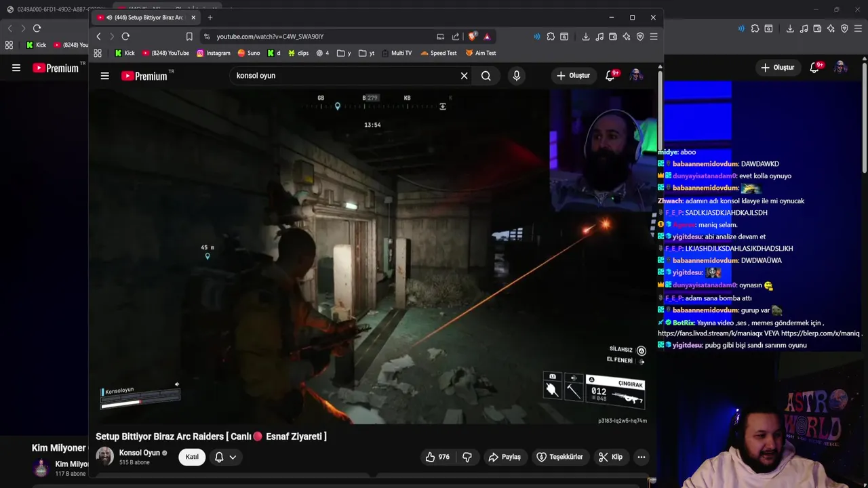The width and height of the screenshot is (868, 488).
Task: Click the share icon in the address bar
Action: pyautogui.click(x=456, y=37)
